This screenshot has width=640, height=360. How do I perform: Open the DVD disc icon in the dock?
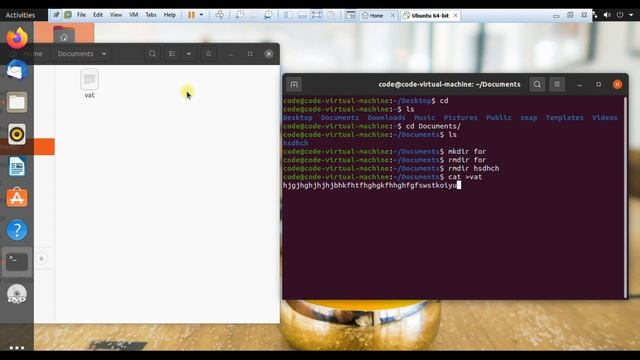pos(17,294)
